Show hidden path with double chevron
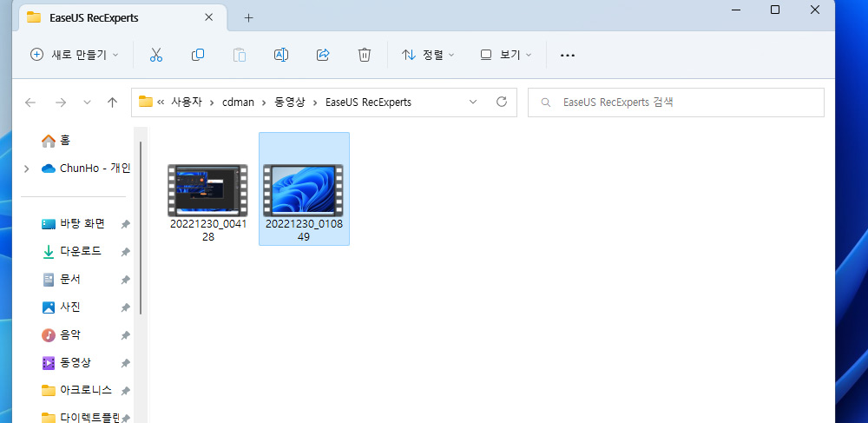Image resolution: width=868 pixels, height=423 pixels. 161,102
